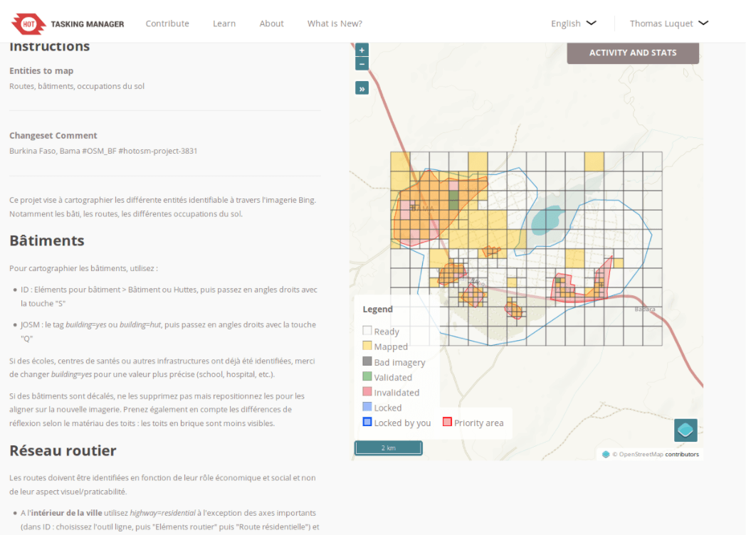This screenshot has width=756, height=535.
Task: Click the Priority area legend symbol
Action: coord(447,422)
